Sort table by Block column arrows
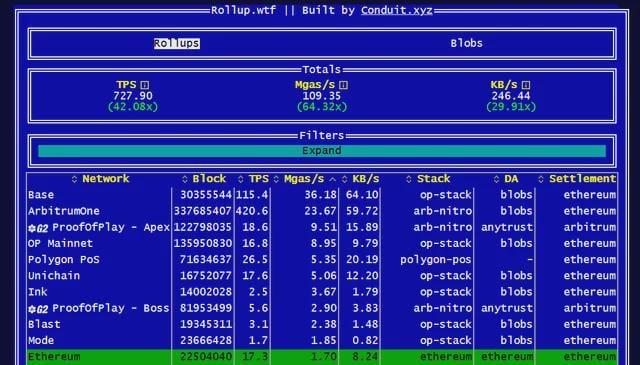The width and height of the screenshot is (640, 365). tap(184, 179)
